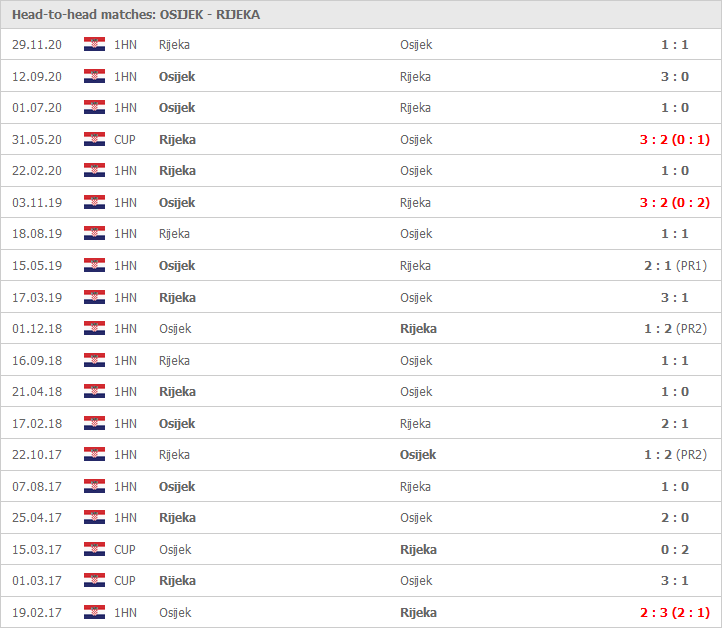Click the Croatian flag on the 15.05.19 row
This screenshot has width=722, height=628.
coord(94,265)
